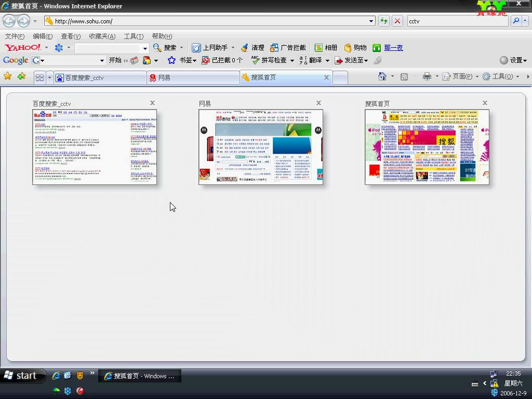This screenshot has width=532, height=399.
Task: Open the Favorites Center star icon
Action: click(7, 76)
